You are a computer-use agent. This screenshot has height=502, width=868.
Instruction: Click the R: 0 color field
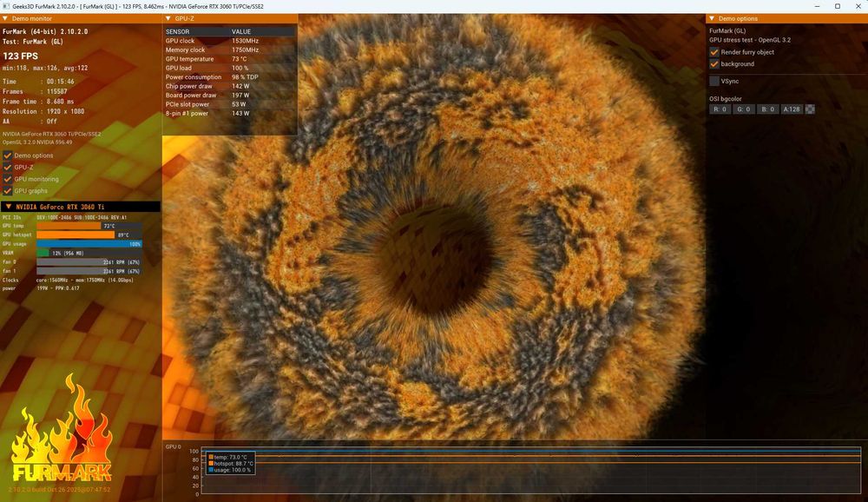tap(720, 109)
